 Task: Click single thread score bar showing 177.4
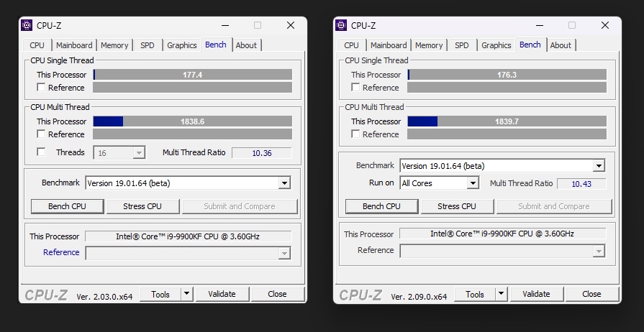(x=193, y=75)
